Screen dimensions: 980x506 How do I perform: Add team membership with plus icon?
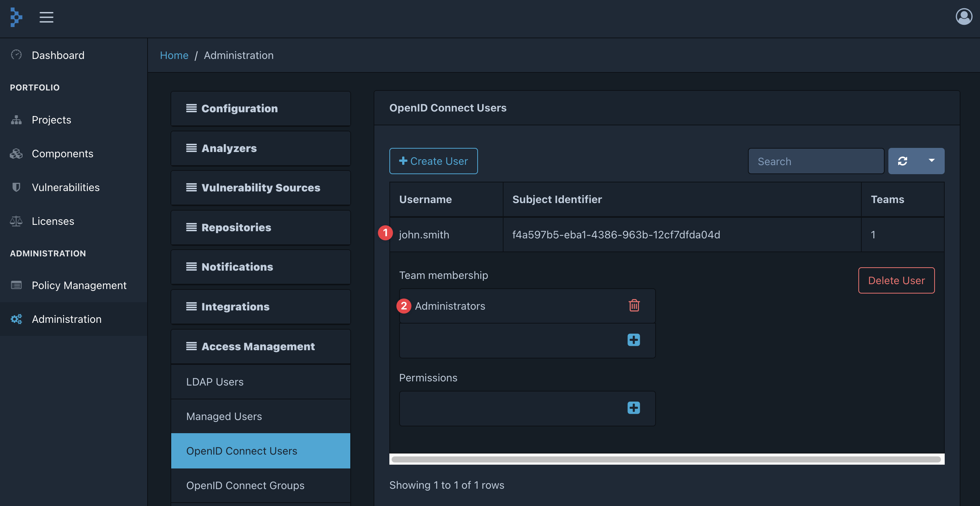(x=633, y=340)
